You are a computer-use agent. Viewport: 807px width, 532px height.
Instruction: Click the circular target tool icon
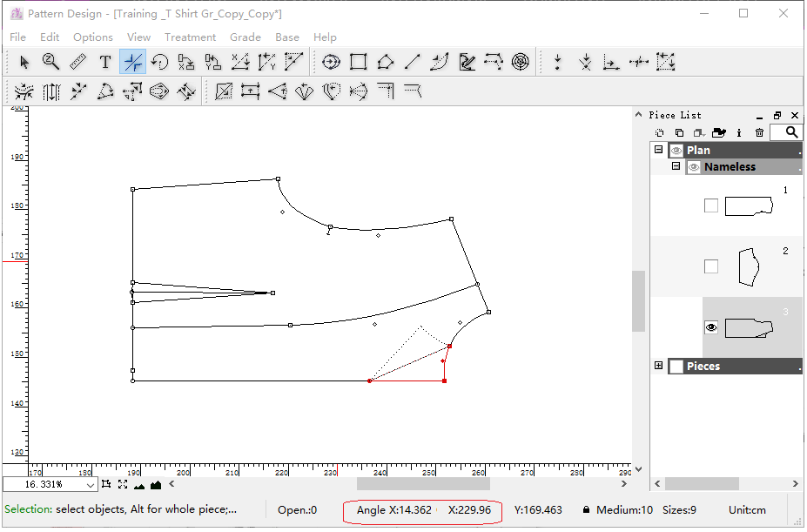tap(520, 62)
